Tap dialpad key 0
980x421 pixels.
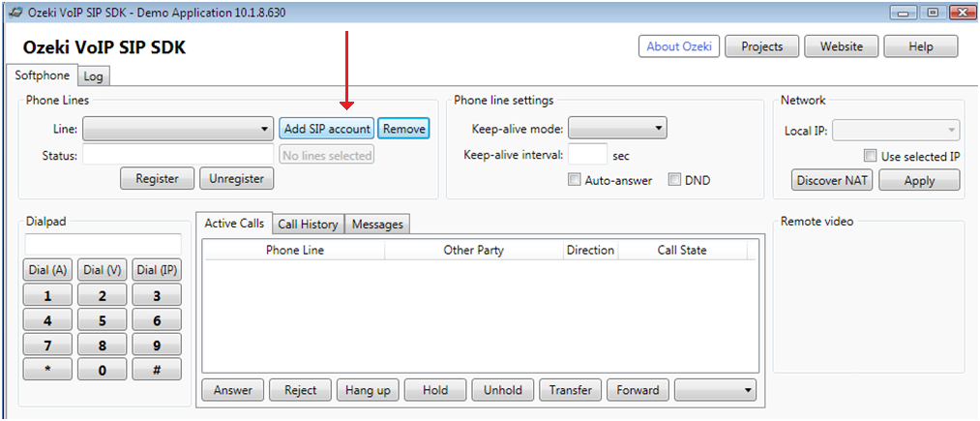pyautogui.click(x=102, y=369)
